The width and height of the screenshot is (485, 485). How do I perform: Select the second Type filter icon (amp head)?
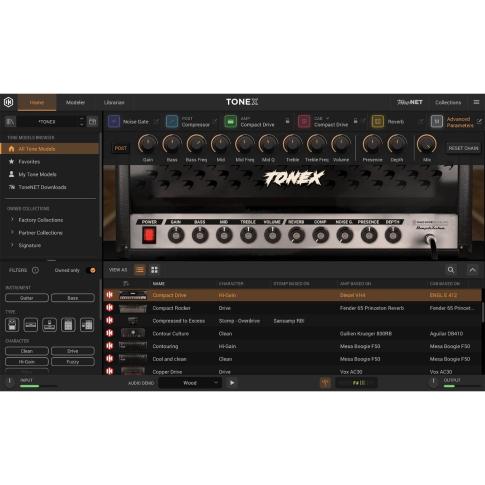[31, 325]
